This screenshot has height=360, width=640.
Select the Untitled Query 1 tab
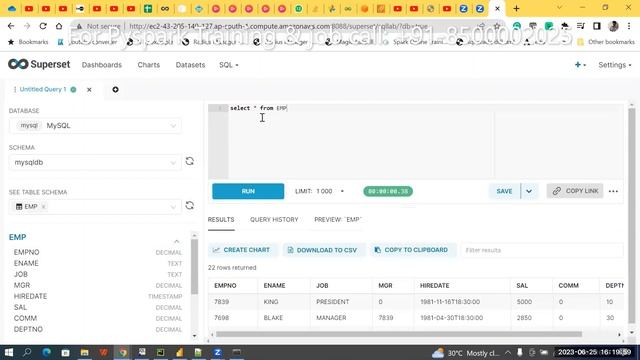(x=43, y=89)
